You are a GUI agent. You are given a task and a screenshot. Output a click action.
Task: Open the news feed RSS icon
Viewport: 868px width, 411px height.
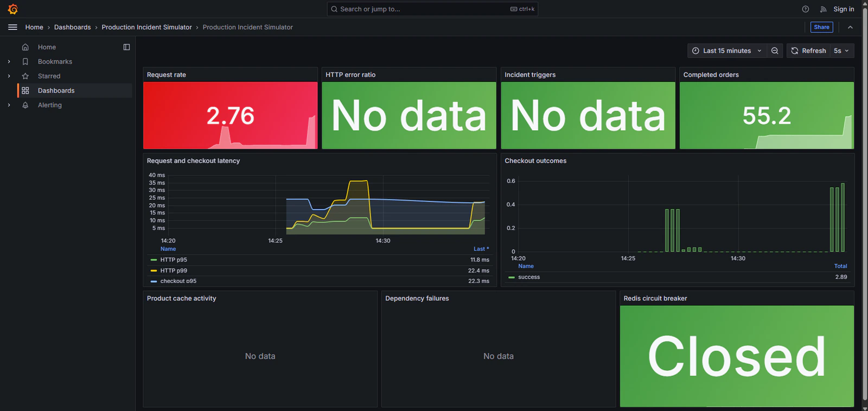point(823,9)
